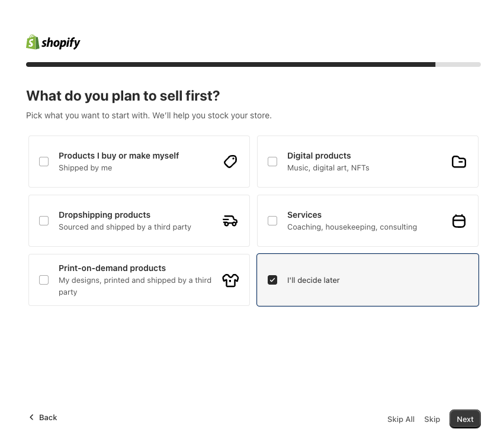Check Products I buy or make myself

[44, 162]
